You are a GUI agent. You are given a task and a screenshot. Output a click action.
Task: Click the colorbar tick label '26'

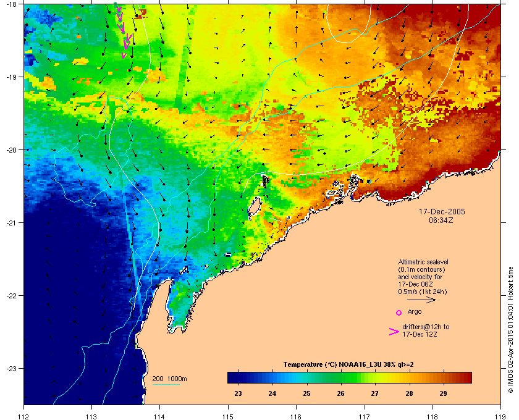click(x=340, y=393)
